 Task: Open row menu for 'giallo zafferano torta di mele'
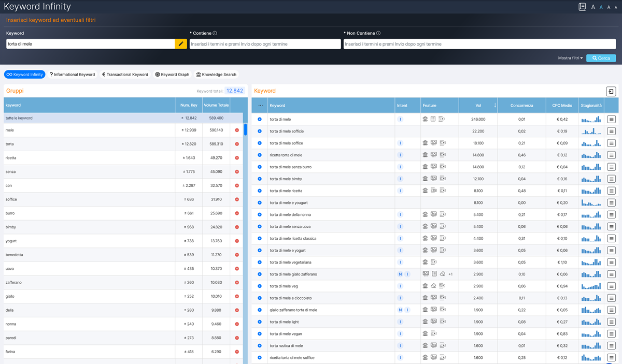pyautogui.click(x=612, y=310)
